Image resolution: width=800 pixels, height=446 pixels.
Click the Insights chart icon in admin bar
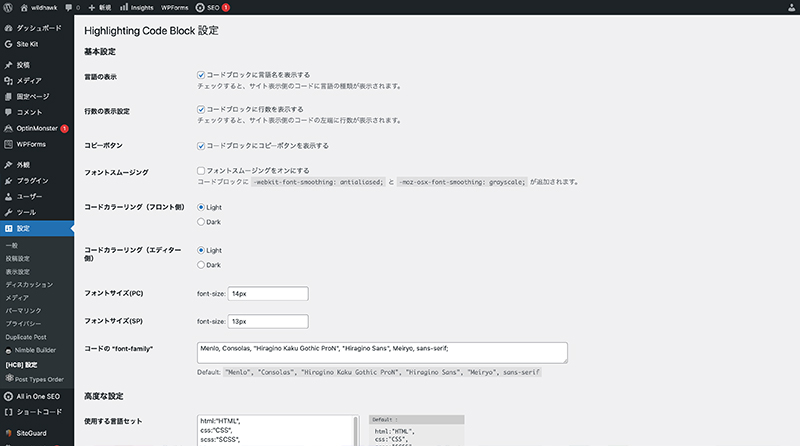[124, 6]
